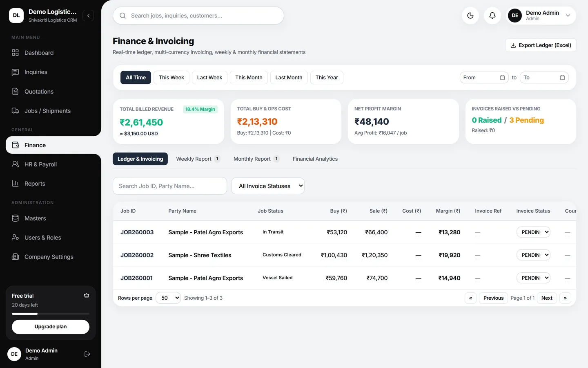Screen dimensions: 588x368
Task: Open Reports in the sidebar
Action: coord(51,184)
